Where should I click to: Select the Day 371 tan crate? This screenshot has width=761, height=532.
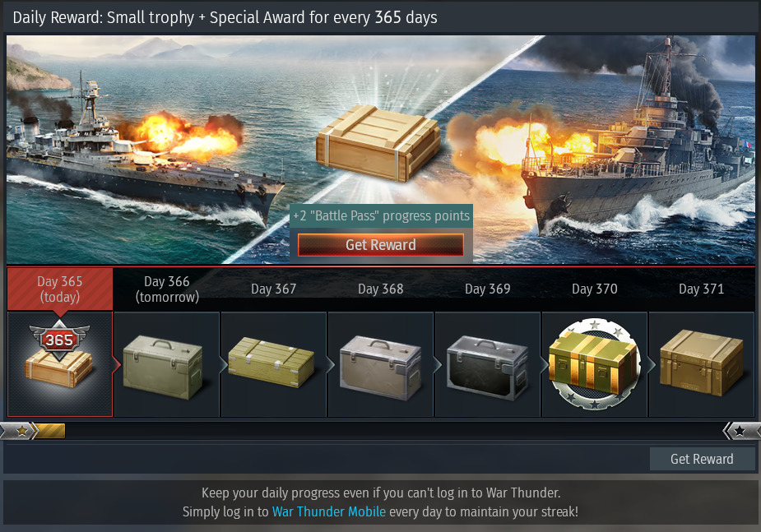coord(701,364)
